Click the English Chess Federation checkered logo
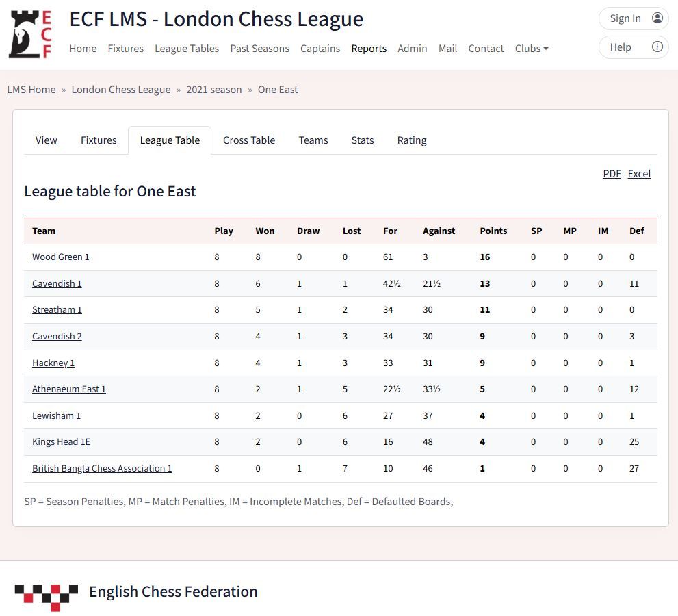Screen dimensions: 678x616 pyautogui.click(x=47, y=597)
